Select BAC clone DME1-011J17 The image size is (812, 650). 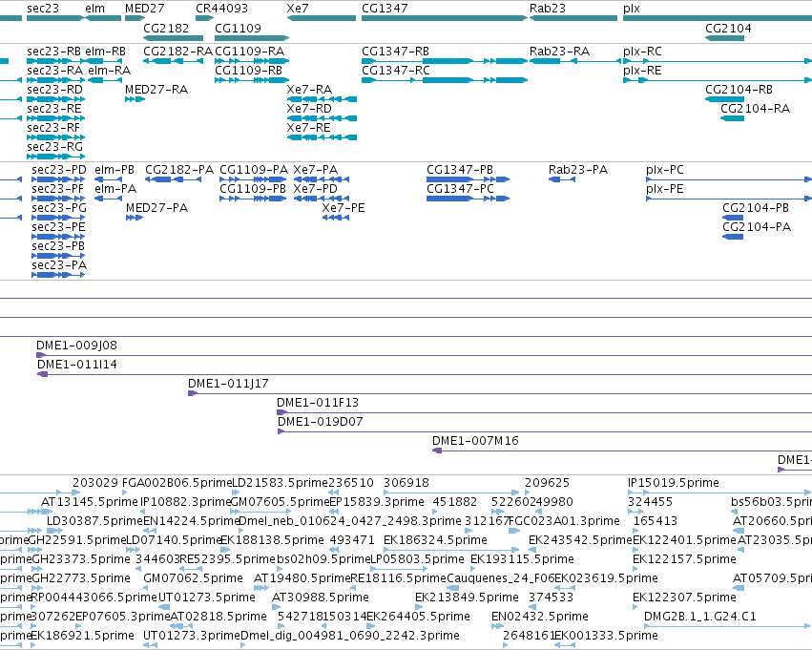coord(228,384)
